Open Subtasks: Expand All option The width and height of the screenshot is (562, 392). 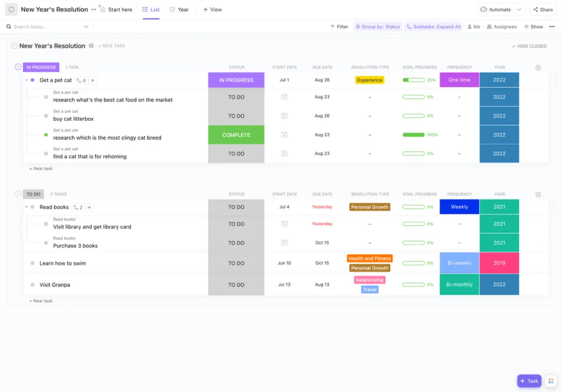click(x=434, y=27)
